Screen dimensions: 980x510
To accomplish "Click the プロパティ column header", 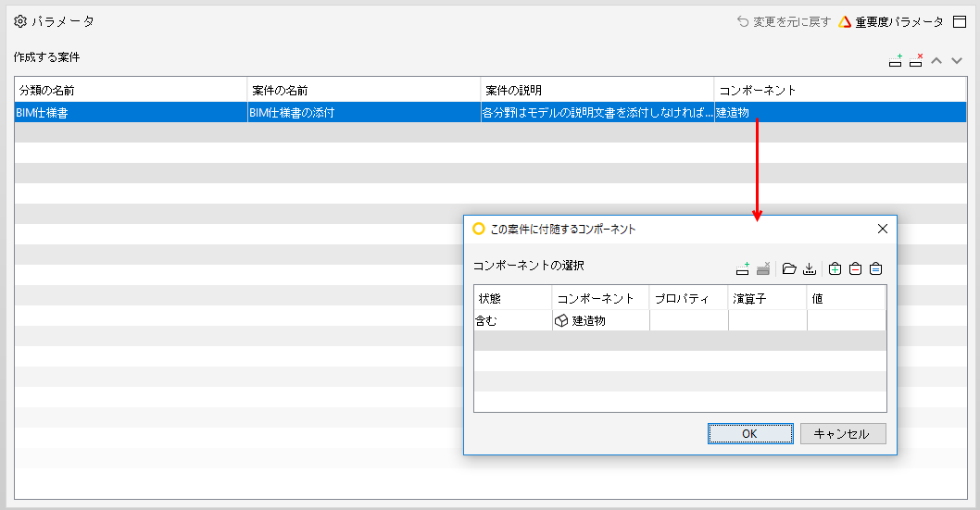I will coord(689,298).
